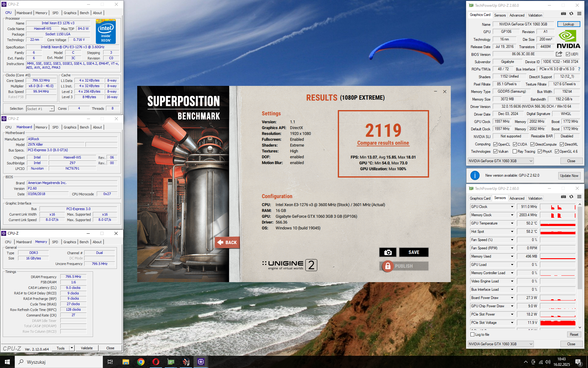Image resolution: width=588 pixels, height=368 pixels.
Task: Toggle the PhysX checkbox in GPU-Z
Action: pos(540,151)
